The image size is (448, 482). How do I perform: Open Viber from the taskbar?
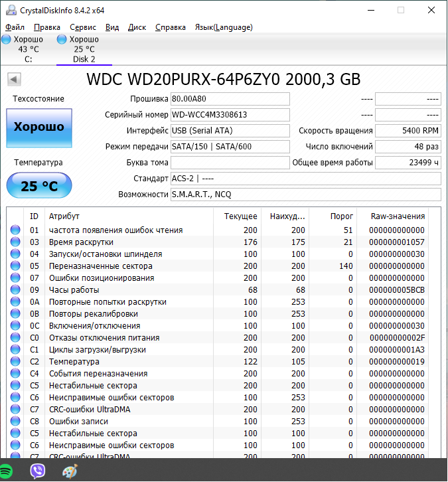[x=38, y=471]
